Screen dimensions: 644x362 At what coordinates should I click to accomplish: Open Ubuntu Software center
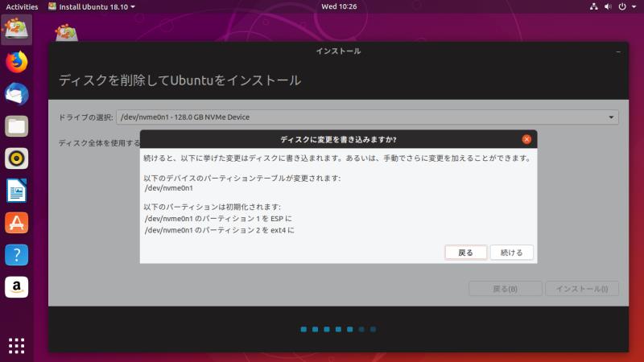point(16,223)
